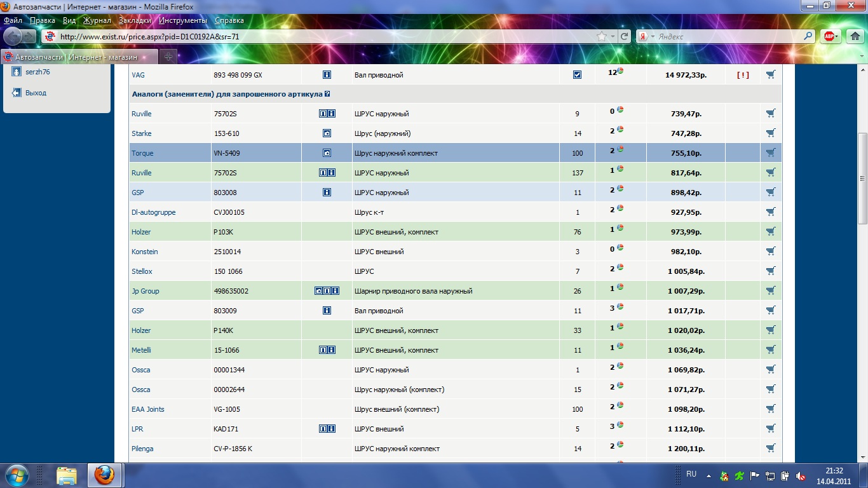Screen dimensions: 868x488
Task: Show delivery statistics icon for Stellox row
Action: [620, 268]
